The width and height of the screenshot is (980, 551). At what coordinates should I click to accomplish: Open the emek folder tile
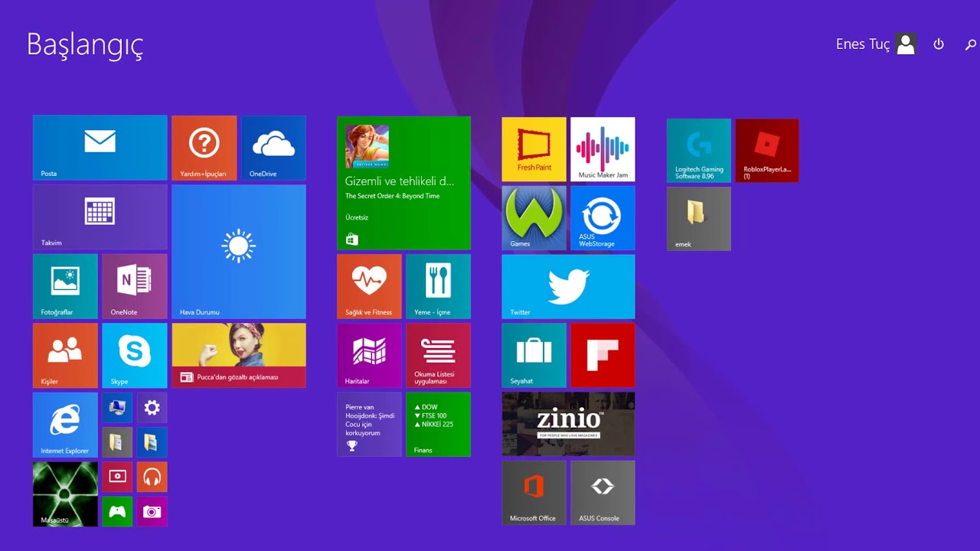pyautogui.click(x=699, y=219)
